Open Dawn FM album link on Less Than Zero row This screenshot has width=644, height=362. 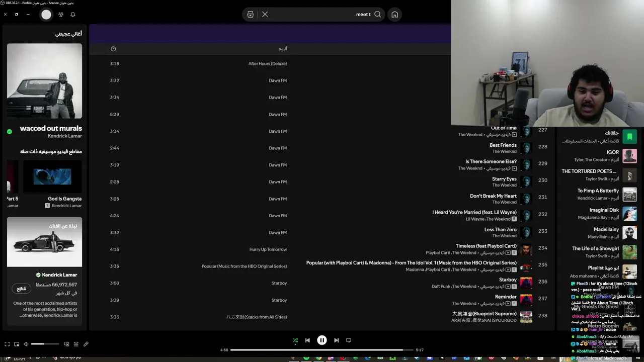click(278, 233)
